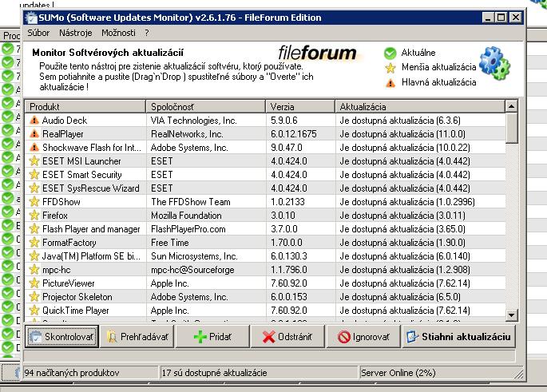Click the Ignorovať button
This screenshot has width=547, height=392.
[364, 337]
